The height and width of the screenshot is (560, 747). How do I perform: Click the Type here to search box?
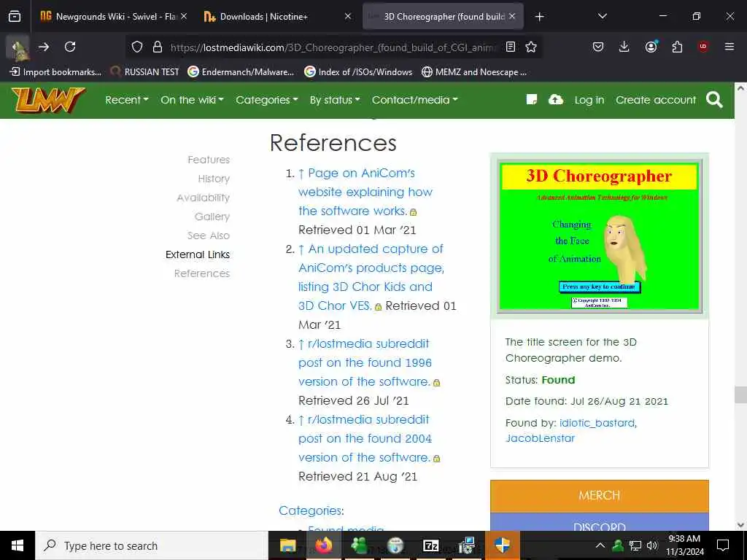(x=152, y=545)
